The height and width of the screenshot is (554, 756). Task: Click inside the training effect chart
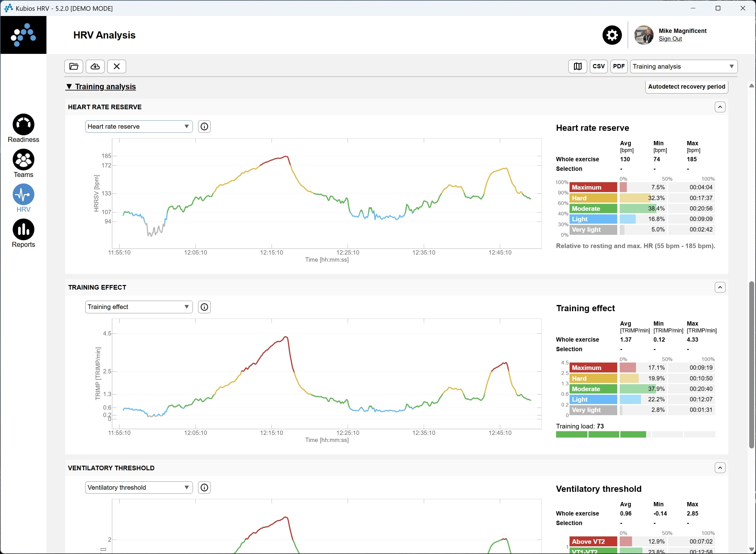pyautogui.click(x=326, y=374)
